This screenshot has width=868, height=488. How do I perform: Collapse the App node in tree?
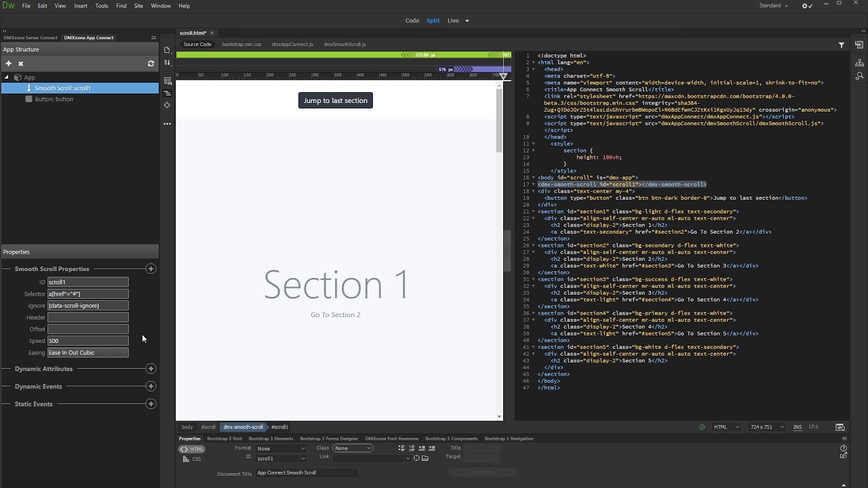(6, 77)
